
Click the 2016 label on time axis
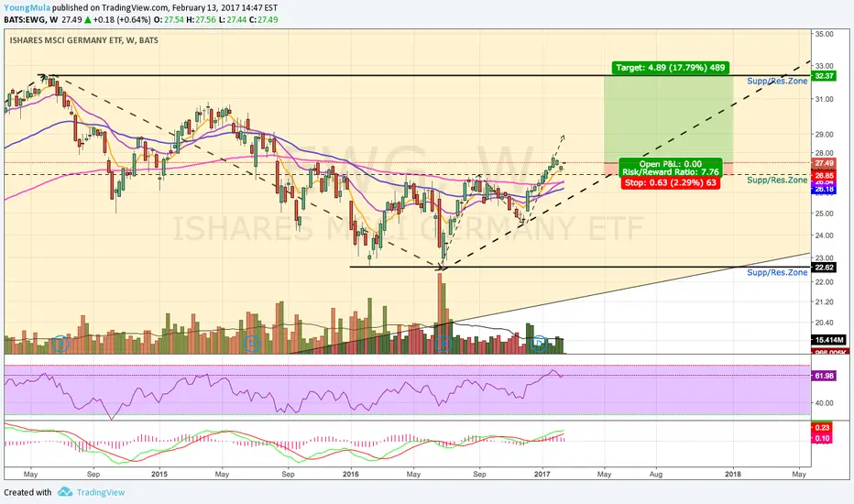pos(351,474)
